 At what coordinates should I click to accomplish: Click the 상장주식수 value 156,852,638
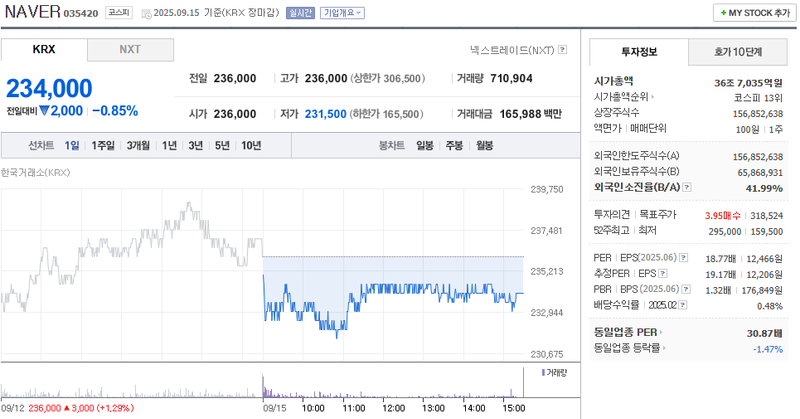758,114
